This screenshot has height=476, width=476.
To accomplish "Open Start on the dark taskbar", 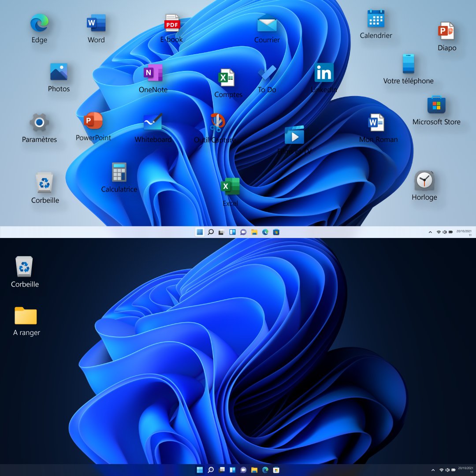I will [x=200, y=470].
